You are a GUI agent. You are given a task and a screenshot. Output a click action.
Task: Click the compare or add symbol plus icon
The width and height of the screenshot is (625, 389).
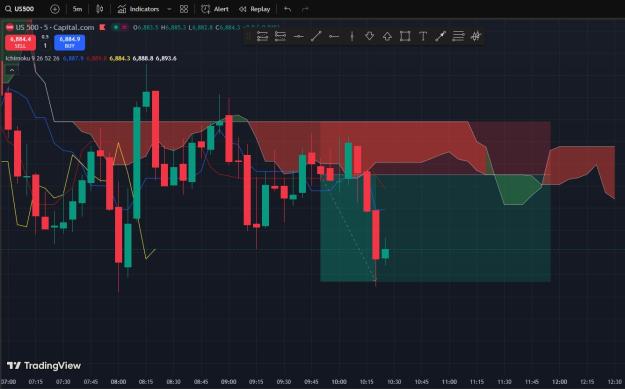pos(55,9)
